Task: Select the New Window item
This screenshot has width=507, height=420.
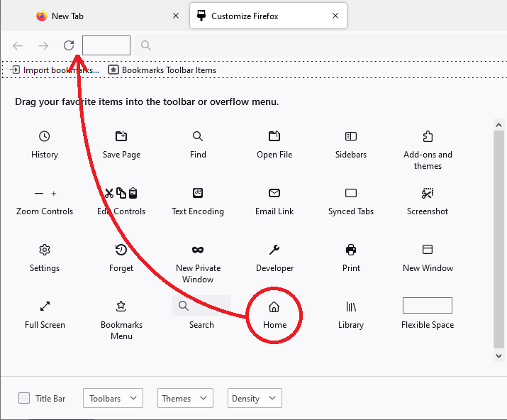Action: coord(428,258)
